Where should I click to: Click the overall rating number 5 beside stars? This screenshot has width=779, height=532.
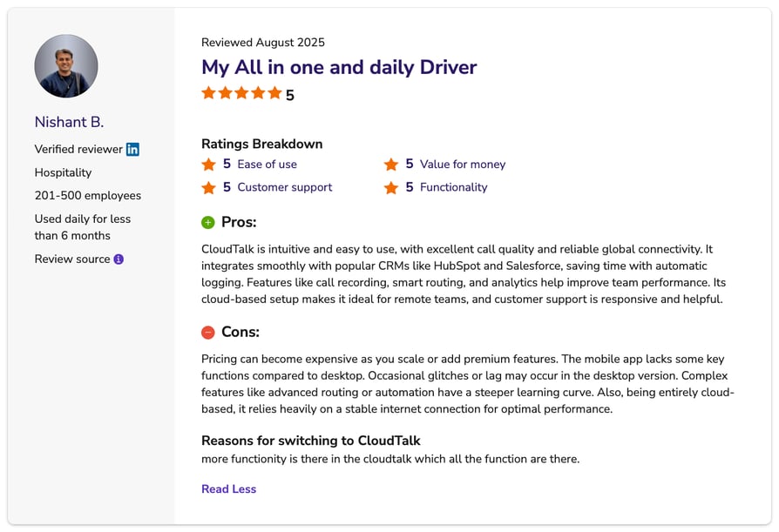pos(290,95)
